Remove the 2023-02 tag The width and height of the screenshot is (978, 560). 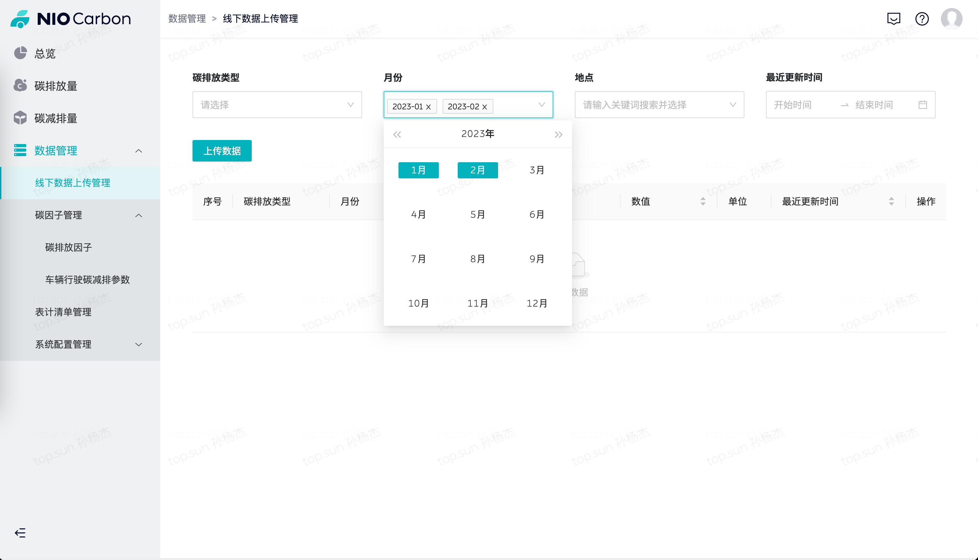click(x=485, y=107)
